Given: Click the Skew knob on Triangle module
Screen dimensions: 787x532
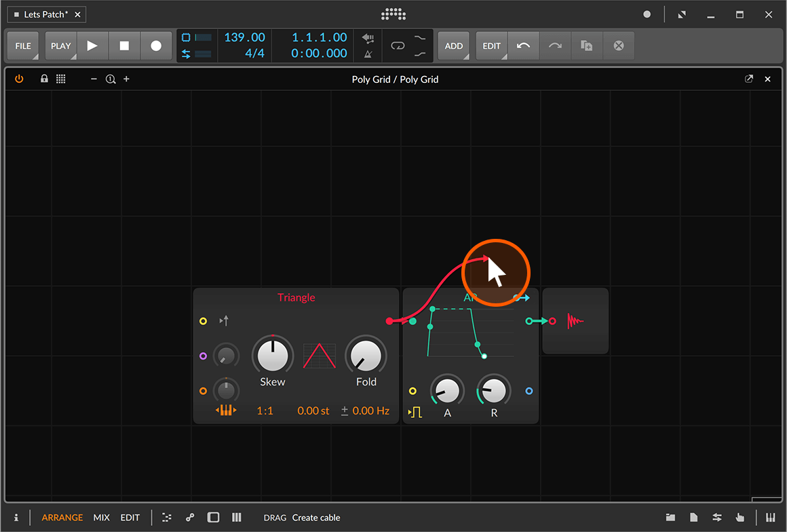Looking at the screenshot, I should click(x=272, y=355).
